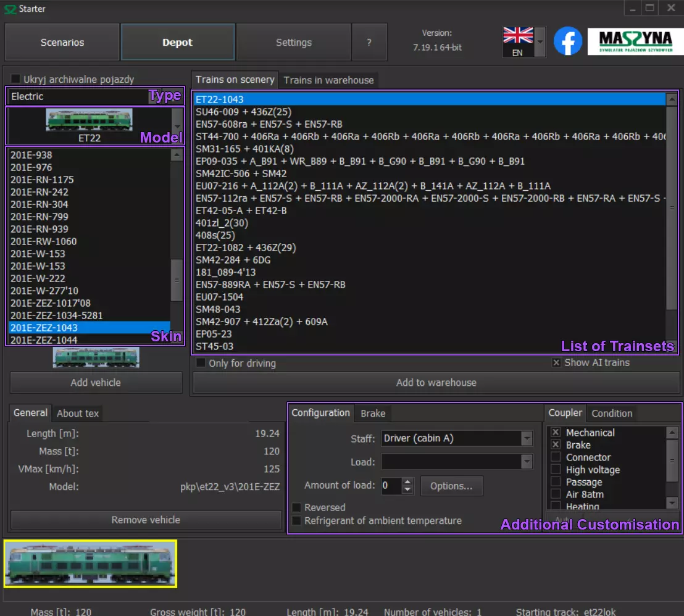The image size is (684, 616).
Task: Open the language selector dropdown arrow
Action: (x=540, y=43)
